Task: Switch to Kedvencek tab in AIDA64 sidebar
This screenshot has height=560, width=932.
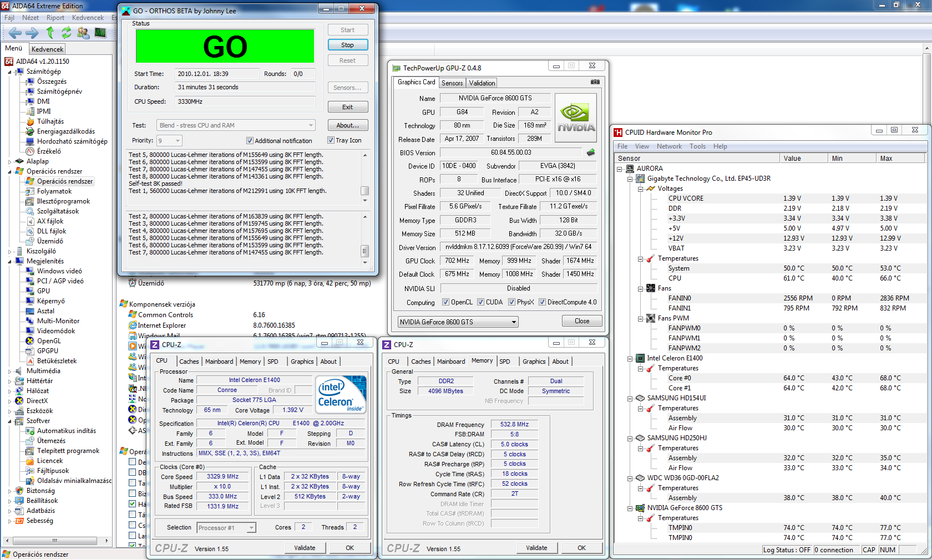Action: click(47, 49)
